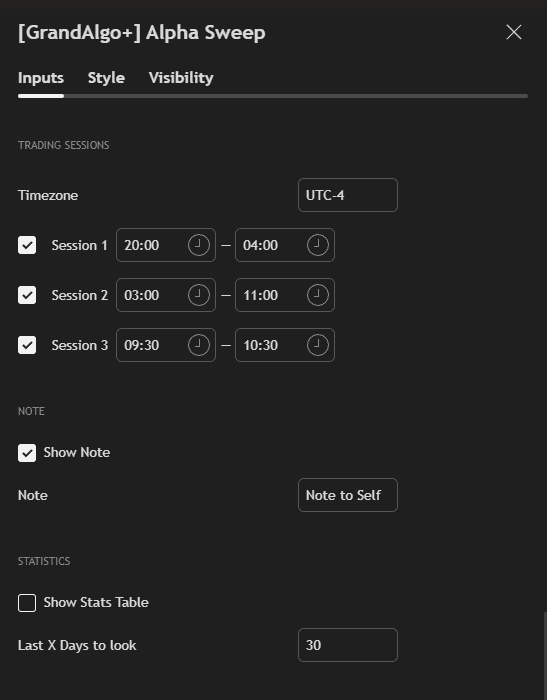547x700 pixels.
Task: Click the Show Stats Table label
Action: coord(96,602)
